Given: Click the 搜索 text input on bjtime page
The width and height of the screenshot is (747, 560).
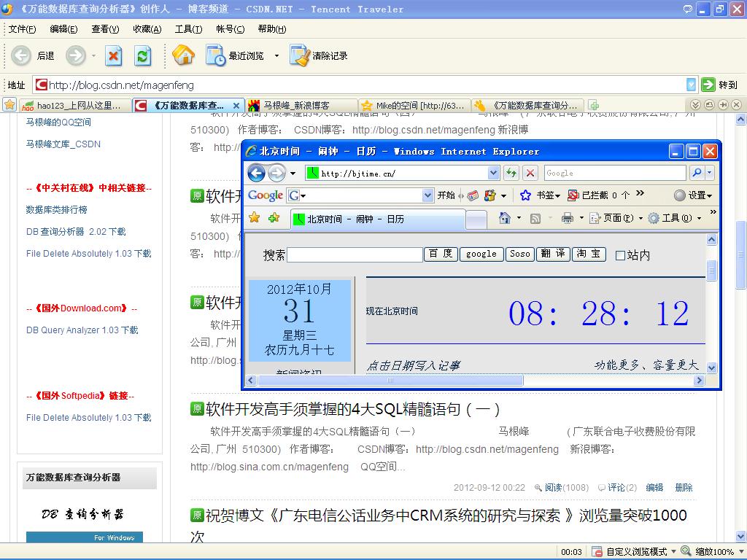Looking at the screenshot, I should pyautogui.click(x=355, y=254).
